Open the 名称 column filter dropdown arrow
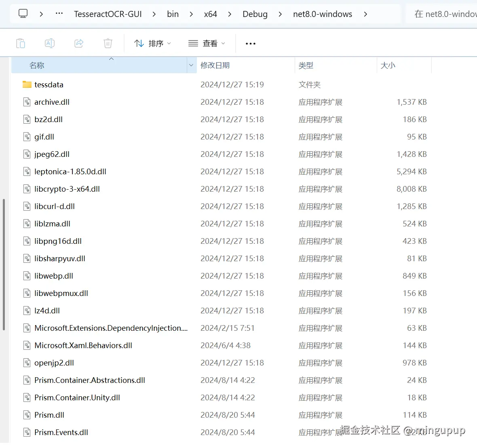This screenshot has height=448, width=477. point(191,65)
